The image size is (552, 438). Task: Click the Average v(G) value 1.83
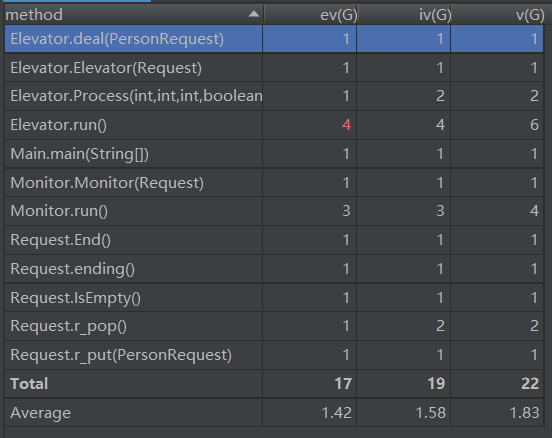[x=525, y=413]
